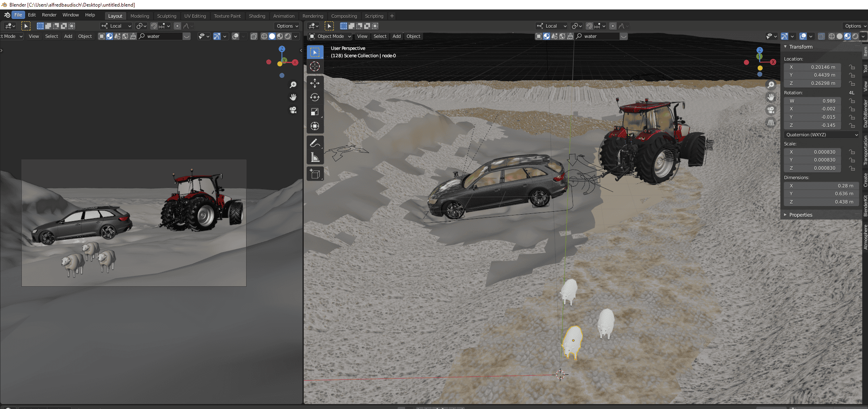Select the Measure ruler tool
Viewport: 868px width, 409px height.
click(315, 157)
